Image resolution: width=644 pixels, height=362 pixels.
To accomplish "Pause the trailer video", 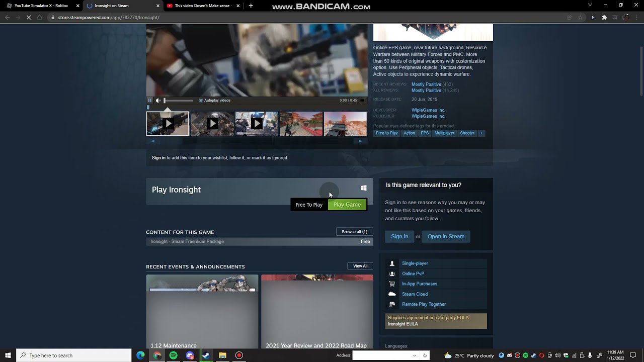I will tap(149, 100).
